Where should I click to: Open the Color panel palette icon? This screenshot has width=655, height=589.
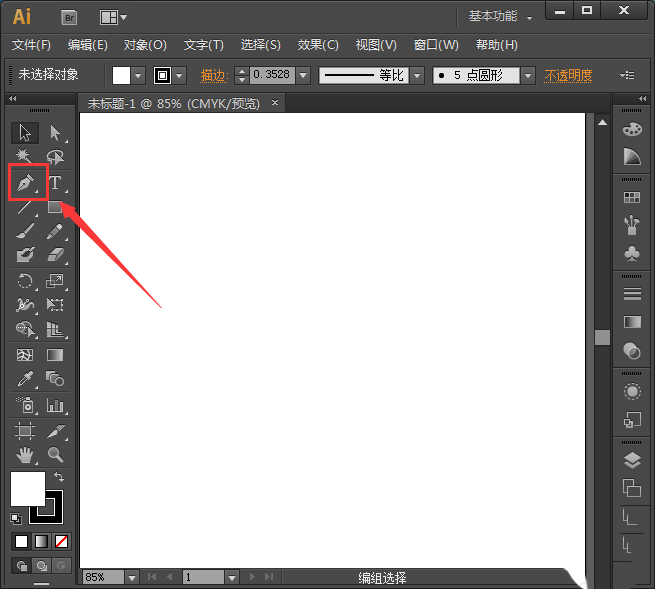click(632, 129)
